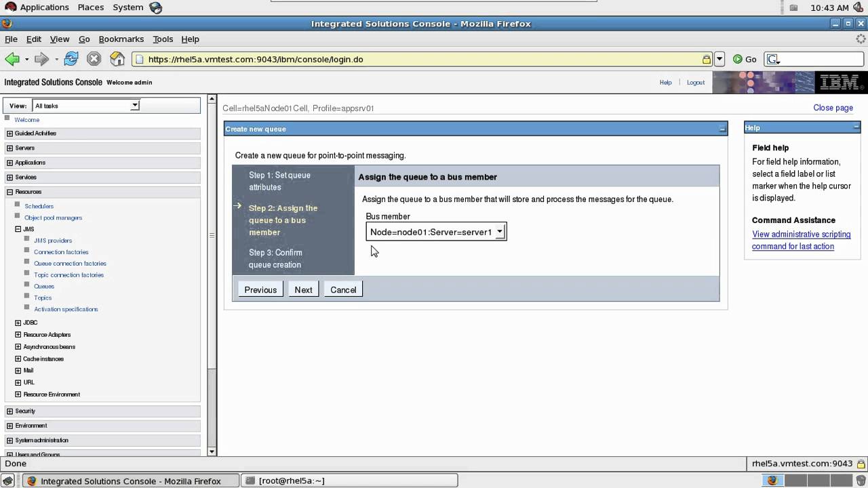Open the Tools menu
This screenshot has width=868, height=488.
click(x=163, y=39)
